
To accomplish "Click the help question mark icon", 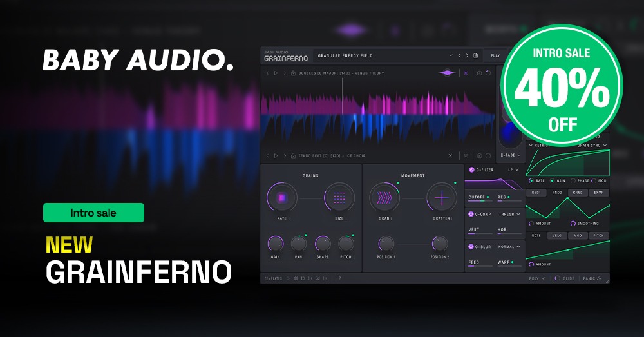I will [x=339, y=278].
